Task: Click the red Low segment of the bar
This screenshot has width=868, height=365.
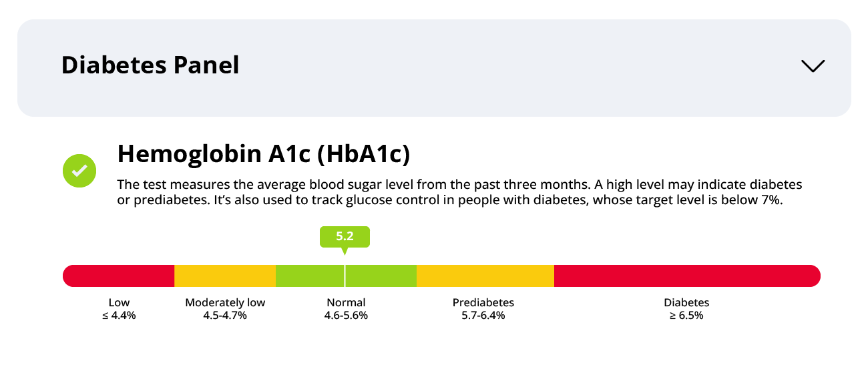Action: (x=119, y=276)
